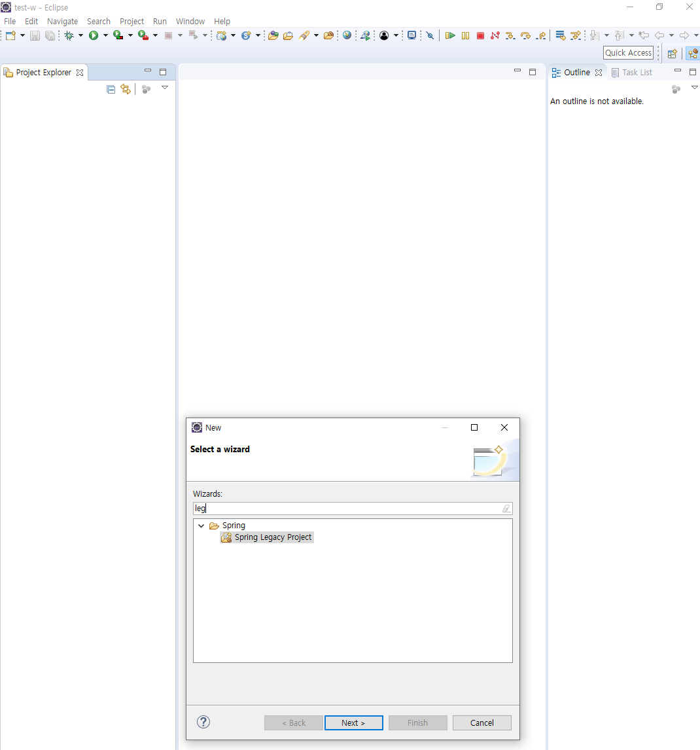This screenshot has height=750, width=700.
Task: Click the Open Console monitor icon
Action: [x=411, y=35]
